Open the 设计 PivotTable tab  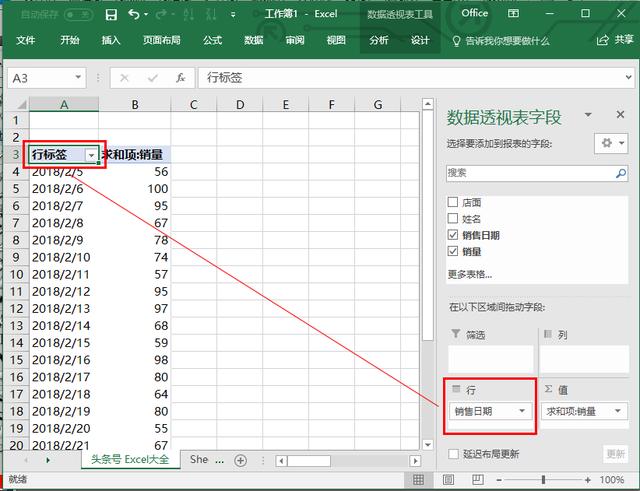tap(420, 40)
